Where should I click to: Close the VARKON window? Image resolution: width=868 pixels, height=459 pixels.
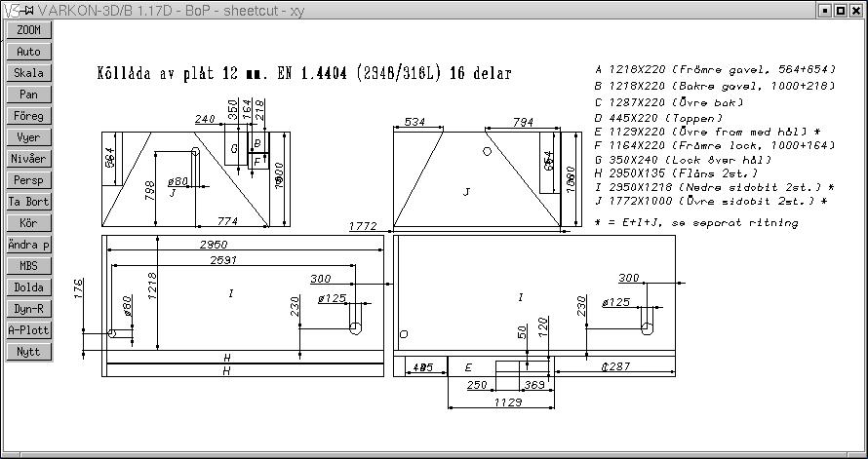855,10
